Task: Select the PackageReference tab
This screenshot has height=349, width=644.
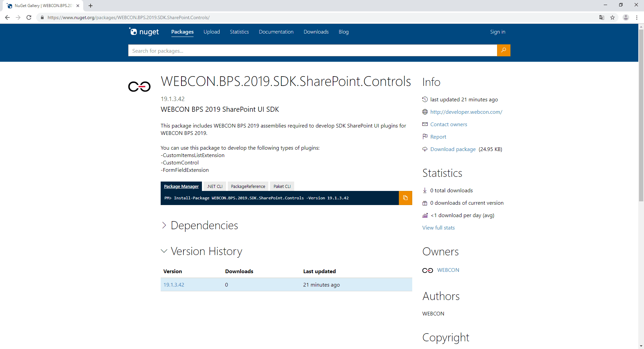Action: [248, 187]
